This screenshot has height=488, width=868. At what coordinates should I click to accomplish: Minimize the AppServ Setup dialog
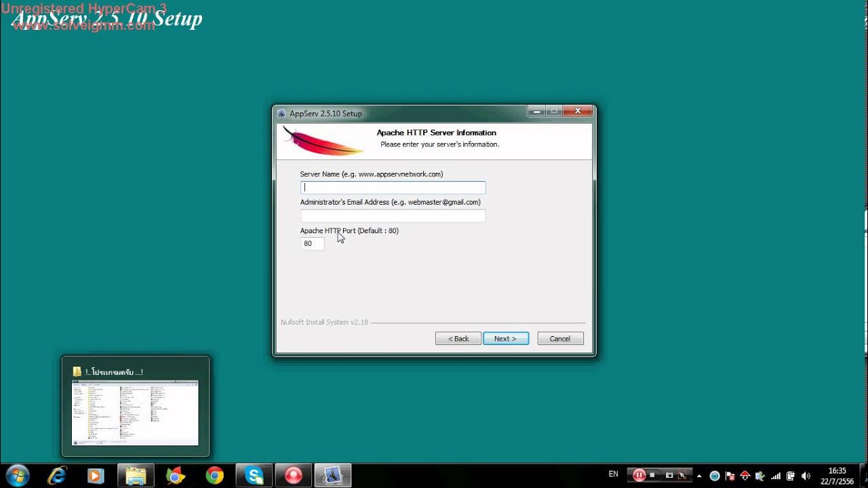[537, 111]
